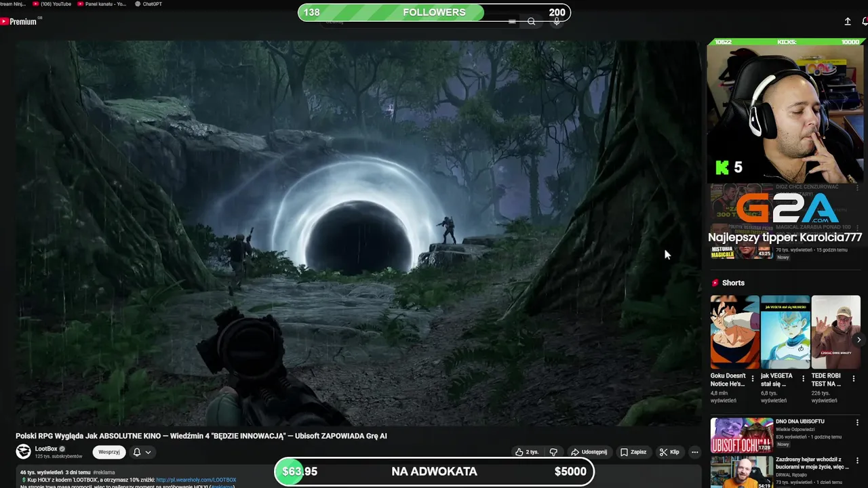Switch to the ChatGPT browser tab
The image size is (868, 488).
149,4
